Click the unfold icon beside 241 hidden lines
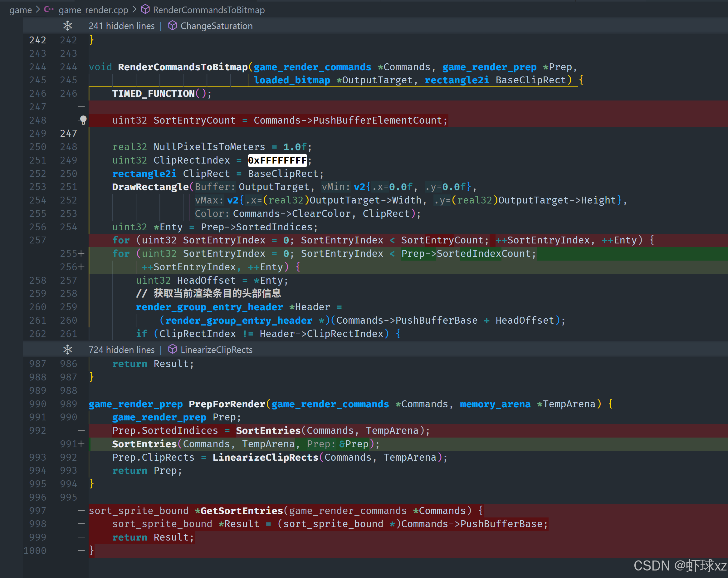The width and height of the screenshot is (728, 578). tap(67, 26)
